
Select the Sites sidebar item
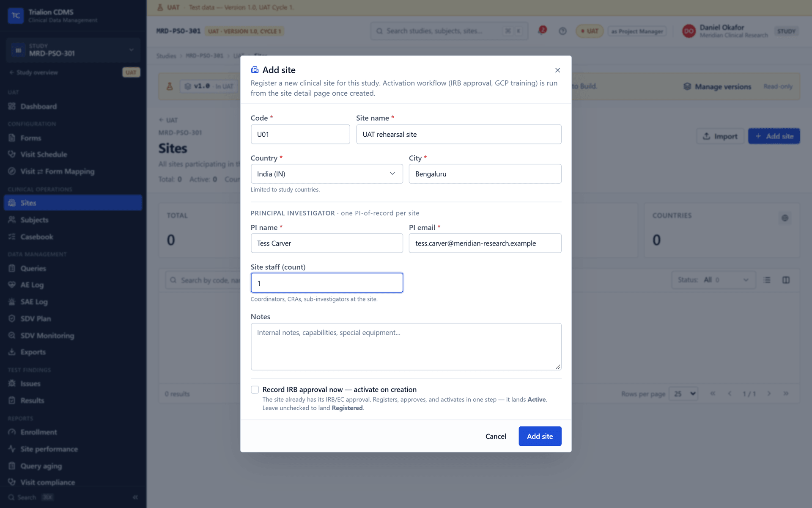[x=73, y=203]
